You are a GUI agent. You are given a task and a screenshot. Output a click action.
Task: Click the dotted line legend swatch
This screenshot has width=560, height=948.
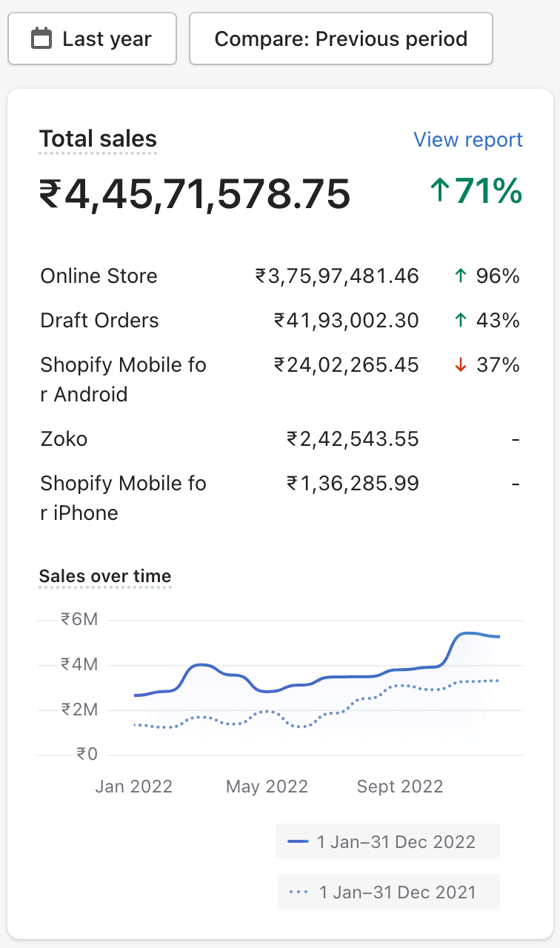299,892
